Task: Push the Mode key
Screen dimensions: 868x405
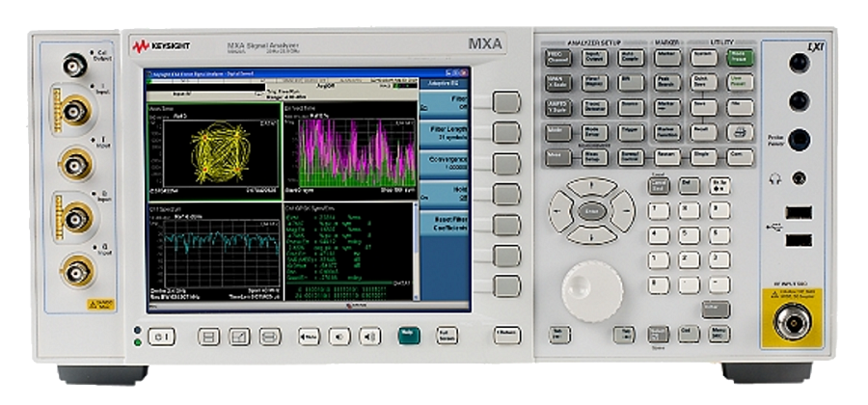Action: click(557, 133)
